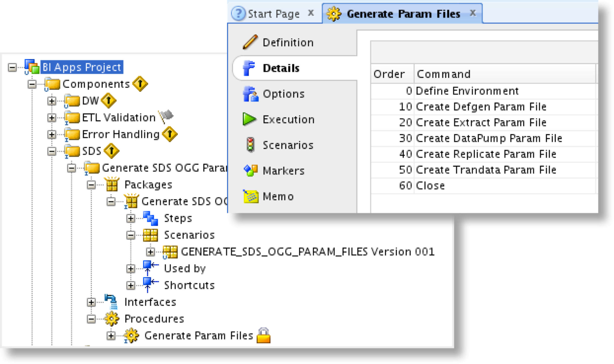Viewport: 614px width, 364px height.
Task: Close the Start Page tab
Action: pyautogui.click(x=311, y=13)
